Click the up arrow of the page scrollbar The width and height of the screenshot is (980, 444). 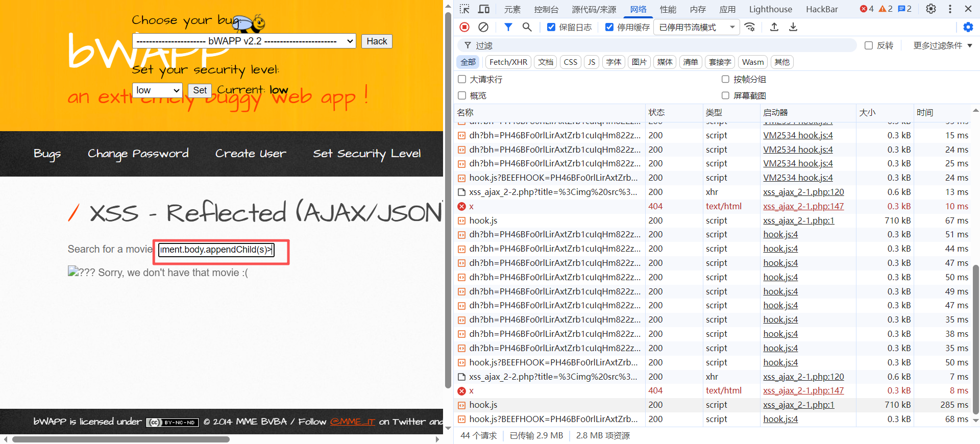448,6
